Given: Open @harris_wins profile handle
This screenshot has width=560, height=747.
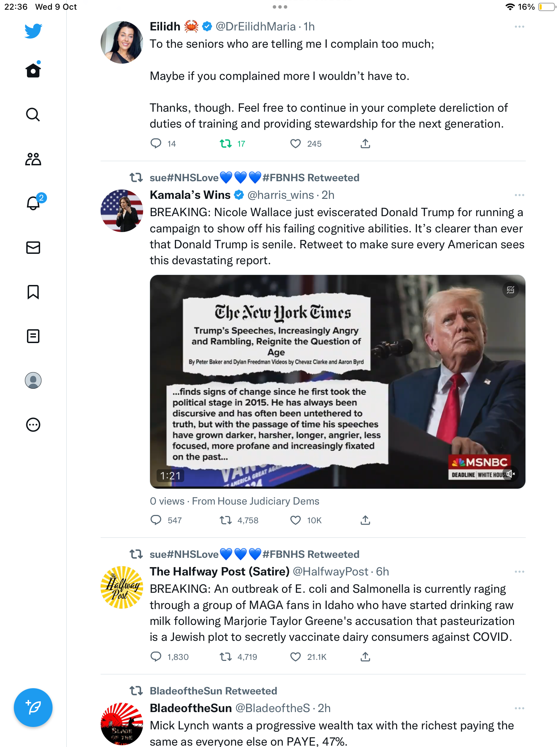Looking at the screenshot, I should [281, 195].
